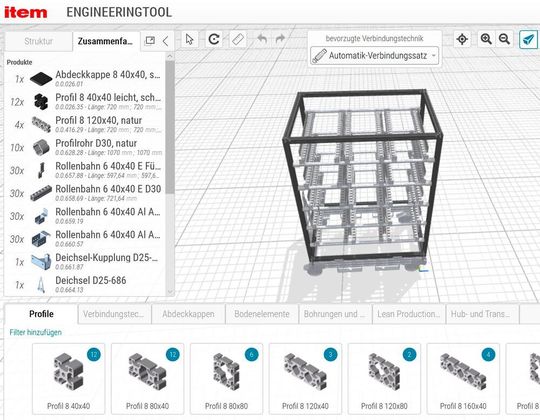Click badge 12 on Profil 8 80x40
This screenshot has width=540, height=420.
173,355
